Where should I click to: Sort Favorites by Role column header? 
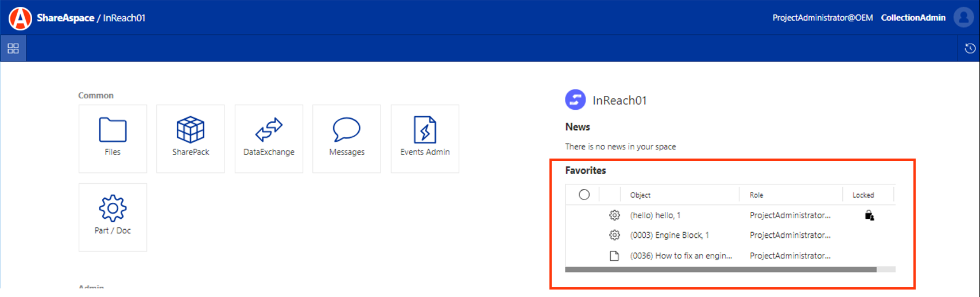pyautogui.click(x=756, y=195)
